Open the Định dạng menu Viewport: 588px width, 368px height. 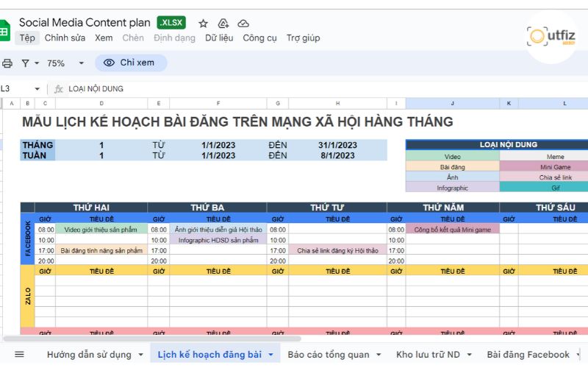coord(174,38)
